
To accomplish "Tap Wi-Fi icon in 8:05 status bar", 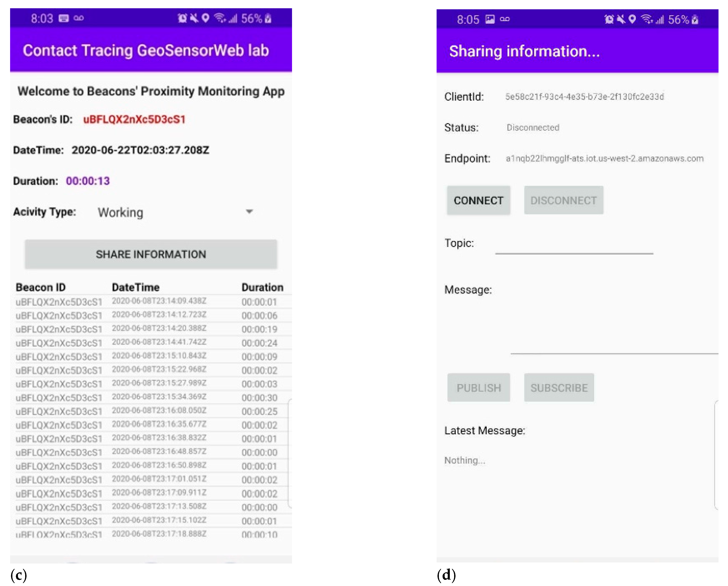I will (x=647, y=19).
